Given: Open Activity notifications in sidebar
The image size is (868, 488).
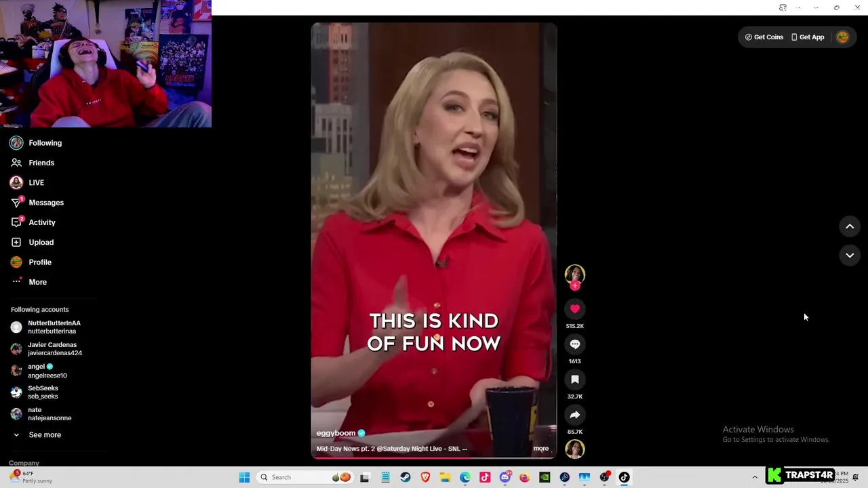Looking at the screenshot, I should point(33,222).
